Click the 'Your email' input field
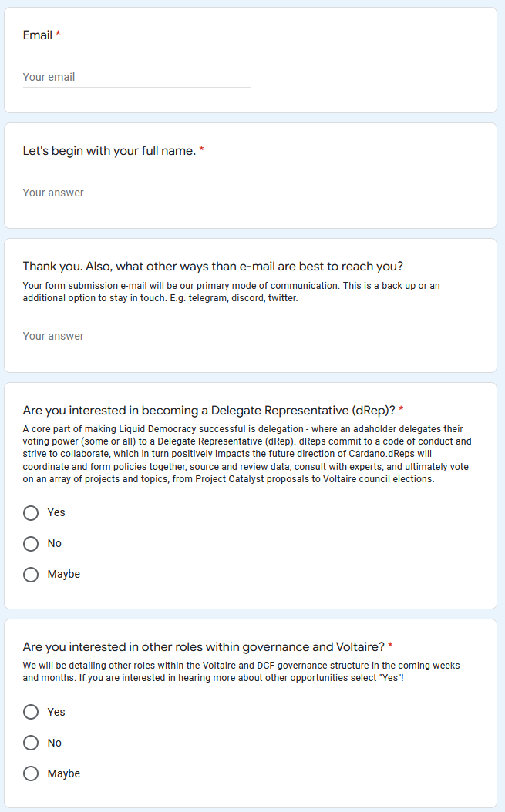This screenshot has width=505, height=812. (136, 77)
